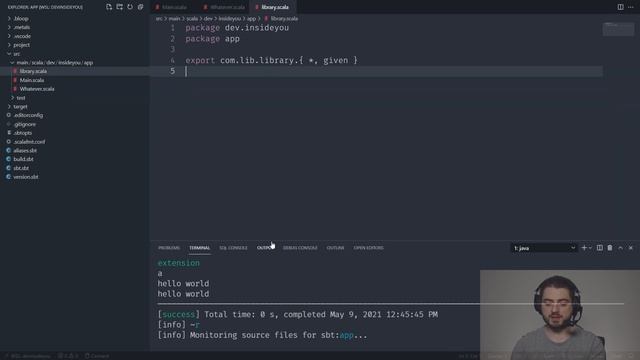The width and height of the screenshot is (640, 360).
Task: Maximize the panel using the up chevron
Action: click(620, 248)
